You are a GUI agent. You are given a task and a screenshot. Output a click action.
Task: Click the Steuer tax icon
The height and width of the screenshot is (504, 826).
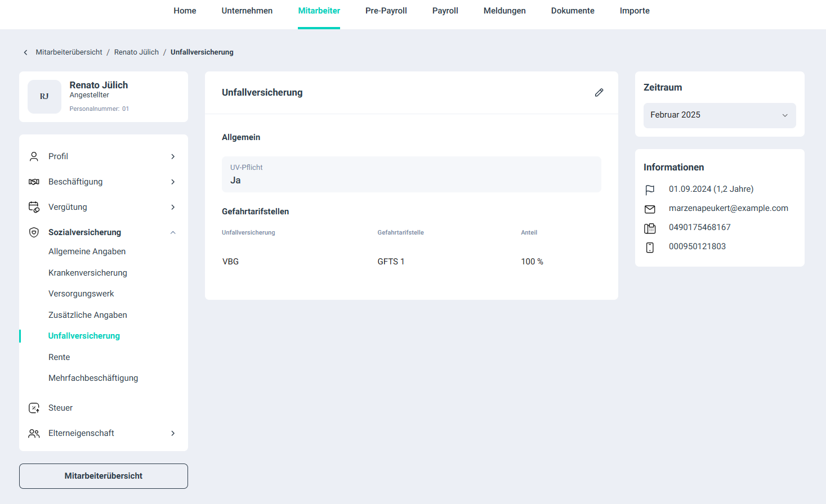(34, 408)
